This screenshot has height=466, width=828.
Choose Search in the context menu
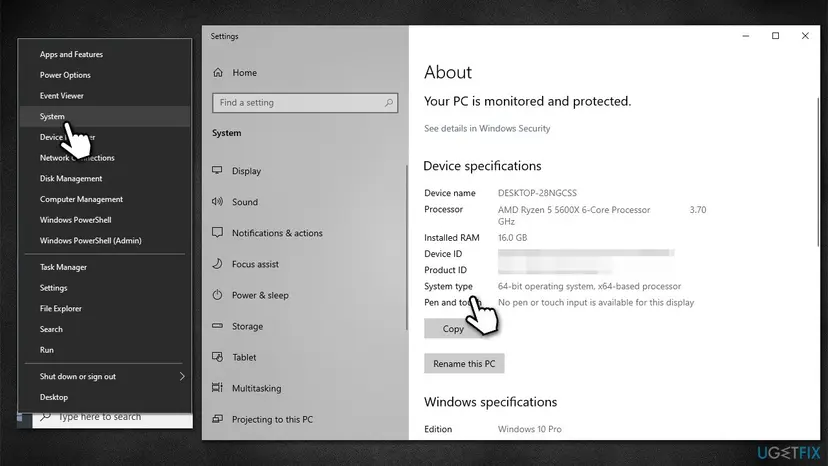coord(51,329)
